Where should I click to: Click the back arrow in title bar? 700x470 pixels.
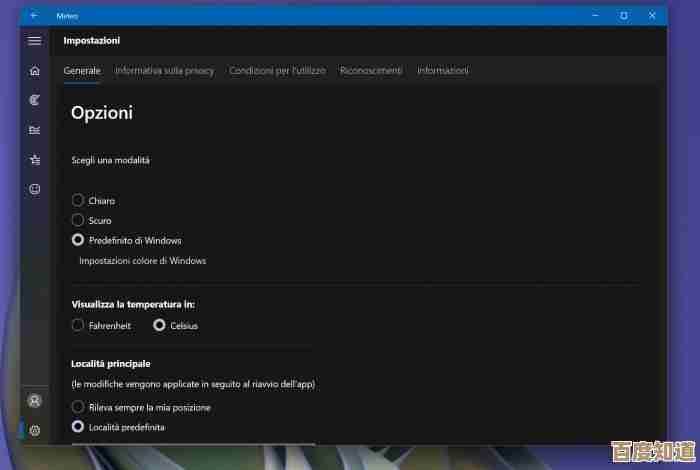click(34, 16)
